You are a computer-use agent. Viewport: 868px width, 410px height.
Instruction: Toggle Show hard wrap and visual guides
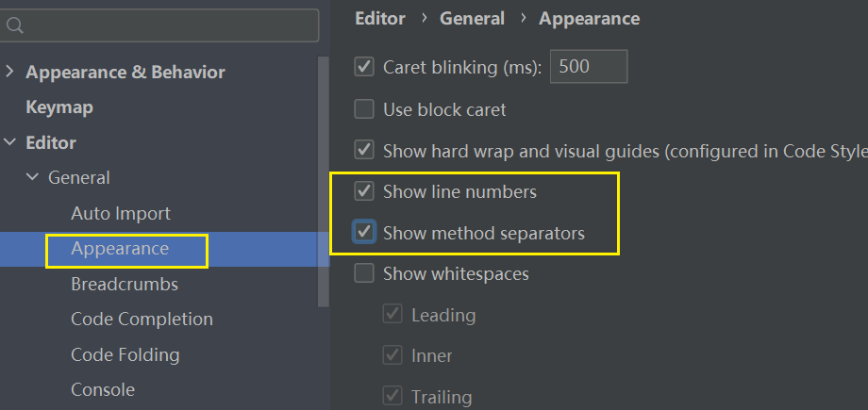pos(364,150)
